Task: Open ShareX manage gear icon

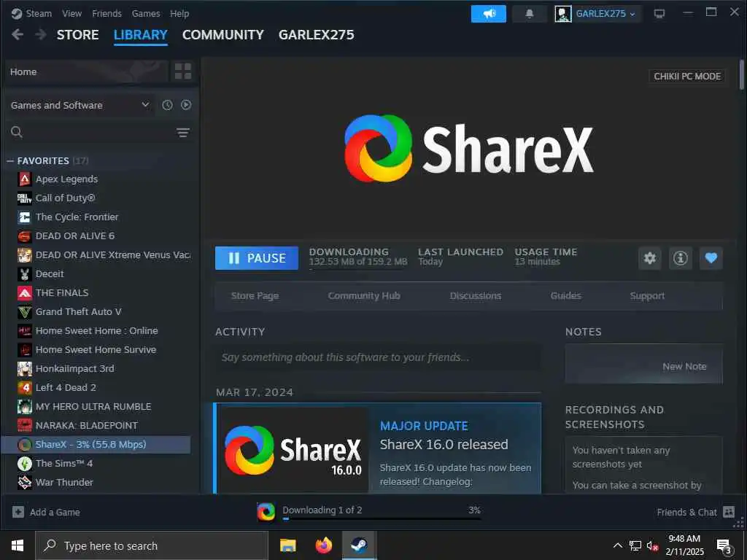Action: [650, 258]
